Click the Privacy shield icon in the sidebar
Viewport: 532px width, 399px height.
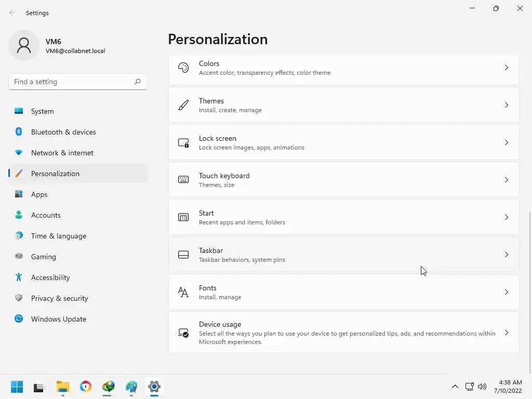pos(19,298)
